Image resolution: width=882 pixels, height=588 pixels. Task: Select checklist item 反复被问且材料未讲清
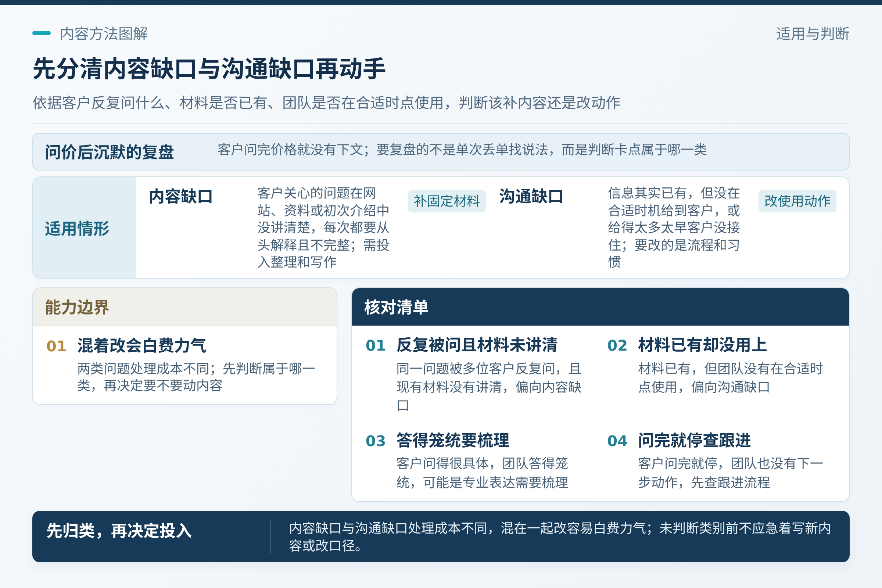[x=477, y=345]
